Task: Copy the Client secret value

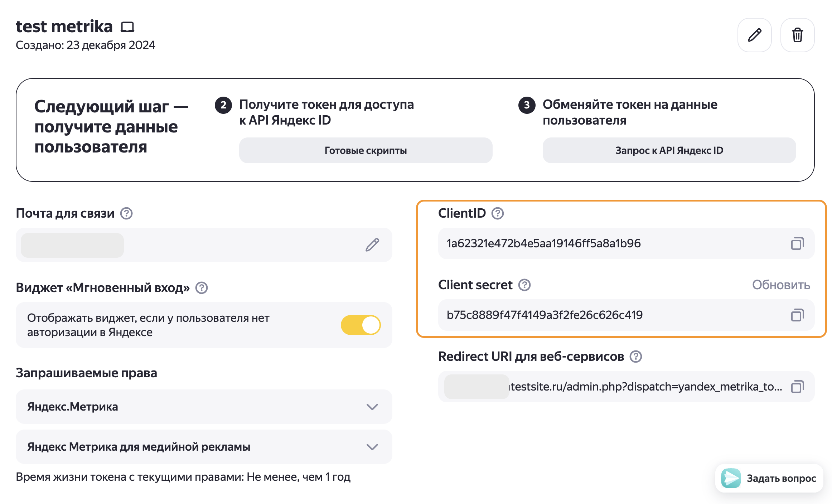Action: (797, 315)
